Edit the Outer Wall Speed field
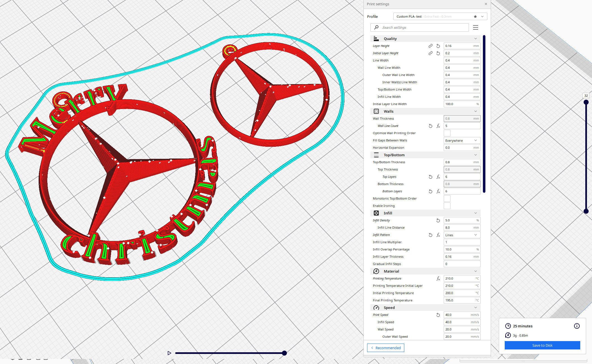The height and width of the screenshot is (364, 592). 462,337
